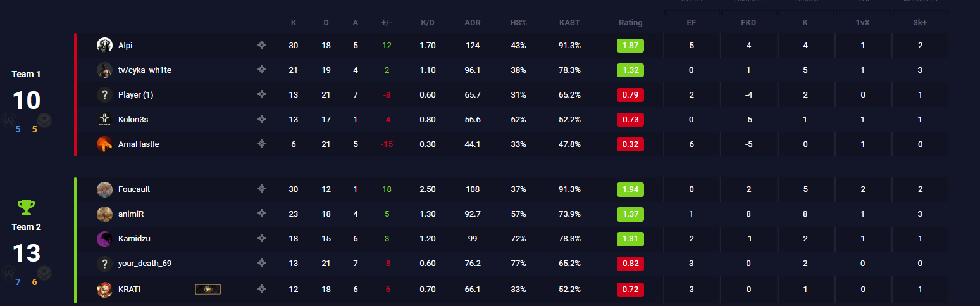Click KRATI's crosshair icon
980x306 pixels.
pos(261,289)
